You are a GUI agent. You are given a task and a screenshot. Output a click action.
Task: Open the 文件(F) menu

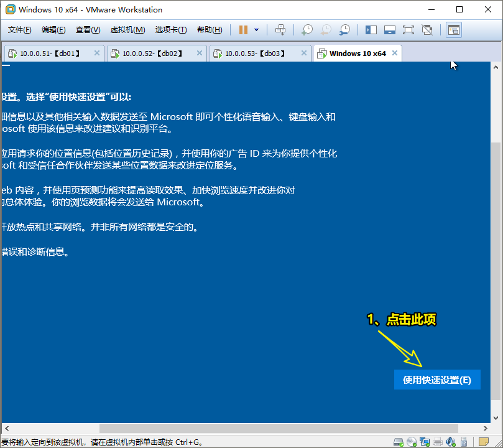click(19, 30)
